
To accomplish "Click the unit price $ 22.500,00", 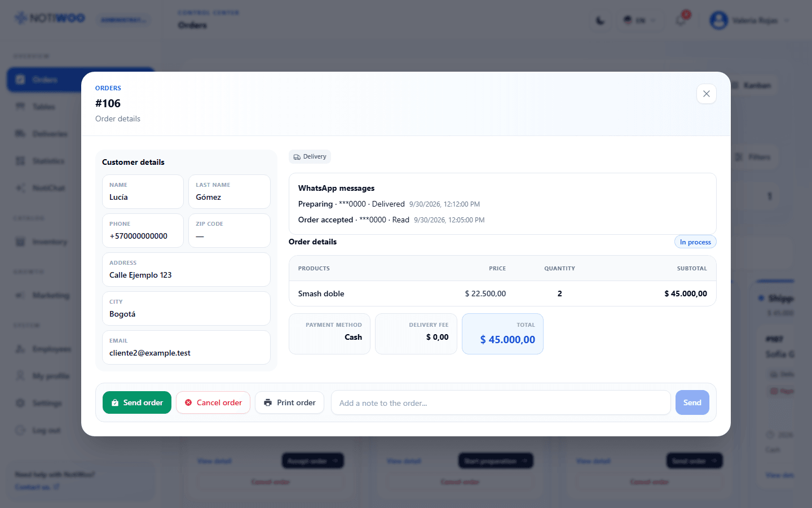I will (486, 294).
